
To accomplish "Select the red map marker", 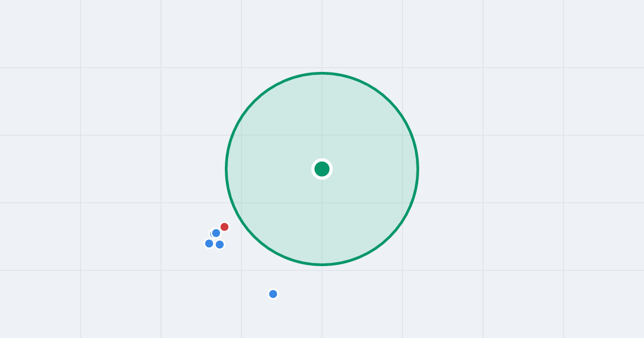I will [x=224, y=227].
